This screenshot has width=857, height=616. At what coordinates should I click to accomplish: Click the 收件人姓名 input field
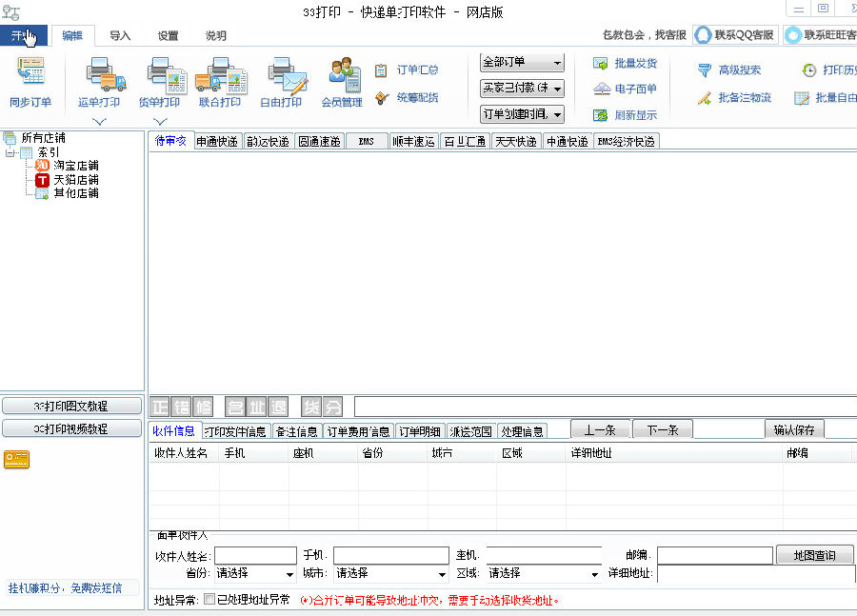[x=255, y=555]
